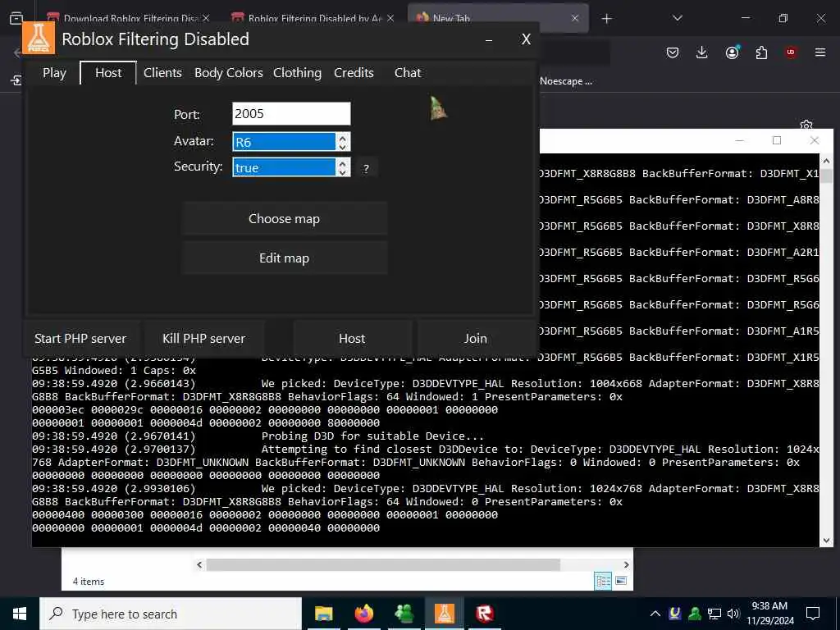The height and width of the screenshot is (630, 840).
Task: Click the Noescape bookmark
Action: (566, 81)
